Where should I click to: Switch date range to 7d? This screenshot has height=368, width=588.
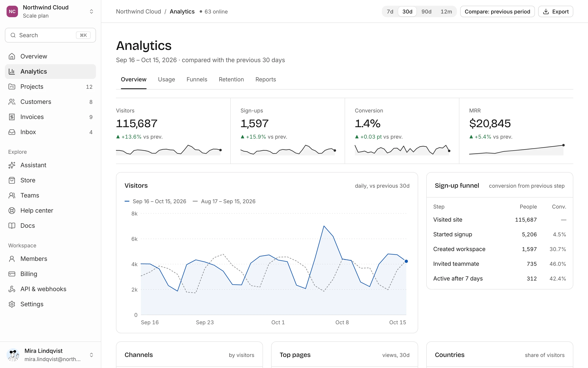[390, 11]
